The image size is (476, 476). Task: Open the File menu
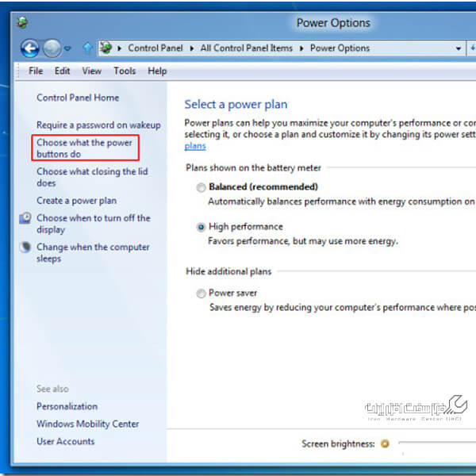36,71
